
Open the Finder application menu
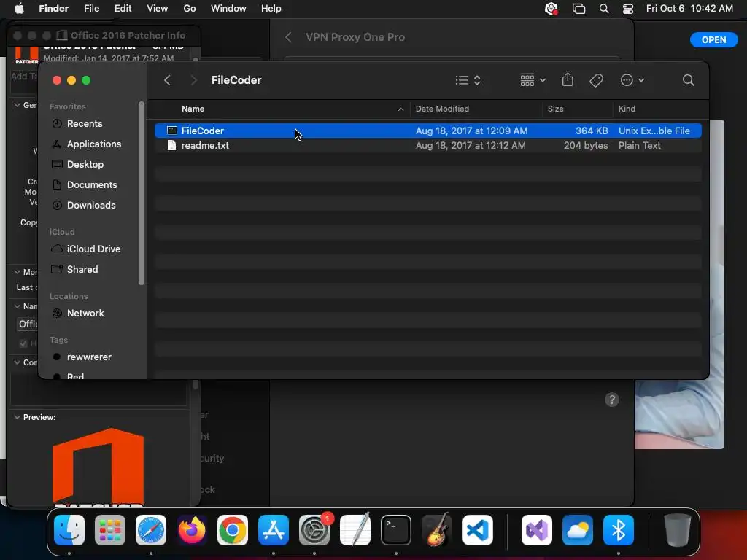pyautogui.click(x=53, y=9)
